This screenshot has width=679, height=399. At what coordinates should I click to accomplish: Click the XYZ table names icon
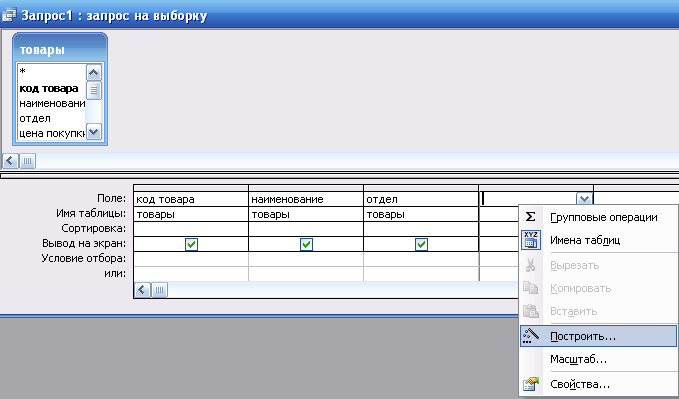(530, 240)
